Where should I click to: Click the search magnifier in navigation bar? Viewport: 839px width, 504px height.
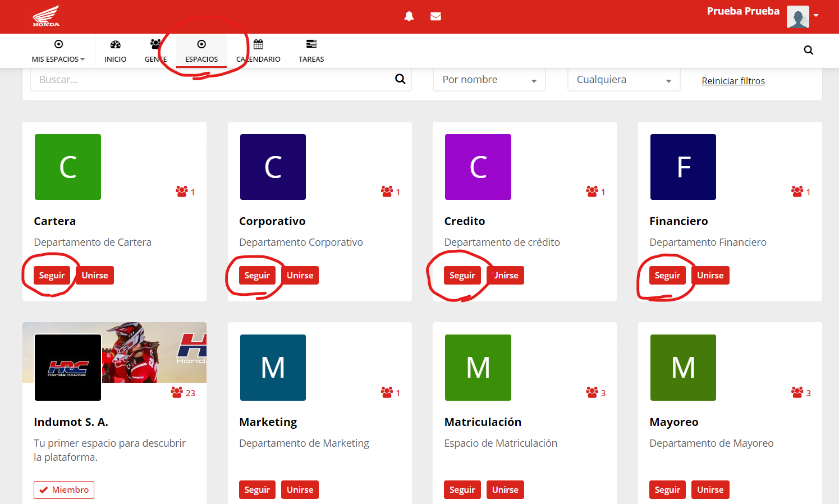click(808, 51)
